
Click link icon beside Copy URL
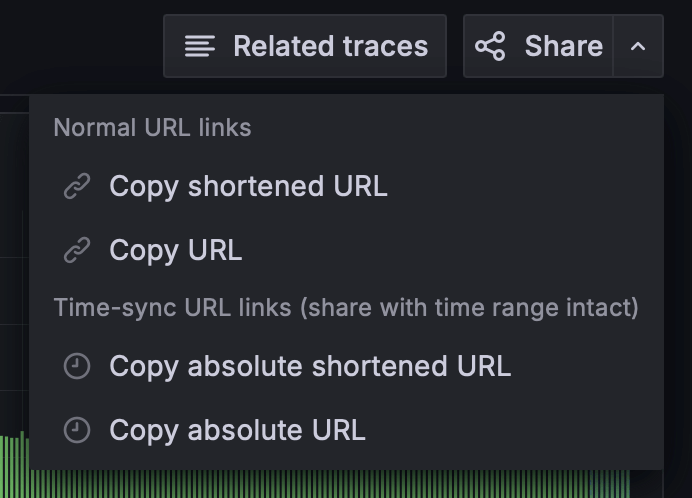[x=77, y=250]
